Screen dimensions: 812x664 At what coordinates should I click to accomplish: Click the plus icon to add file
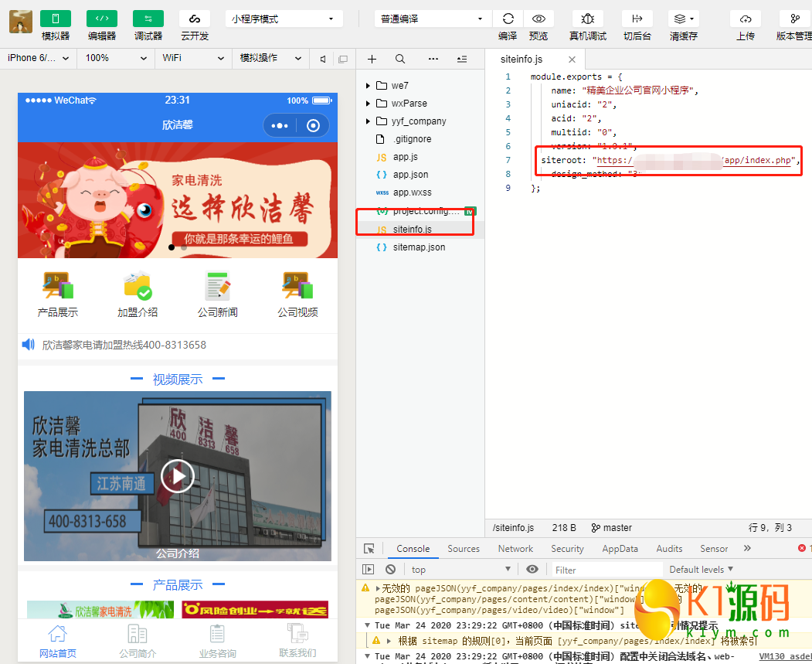[x=372, y=59]
